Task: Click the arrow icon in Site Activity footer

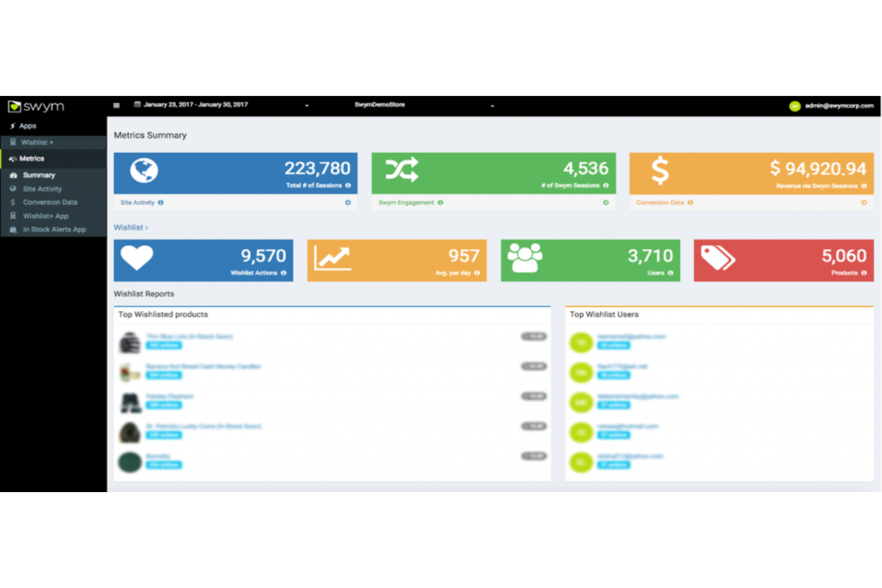Action: click(348, 203)
